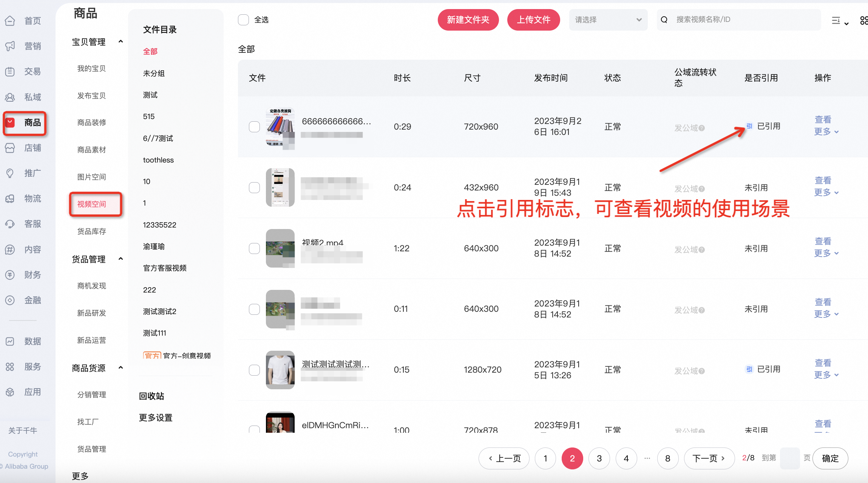Click the 数据 chart icon
This screenshot has height=483, width=868.
click(10, 341)
